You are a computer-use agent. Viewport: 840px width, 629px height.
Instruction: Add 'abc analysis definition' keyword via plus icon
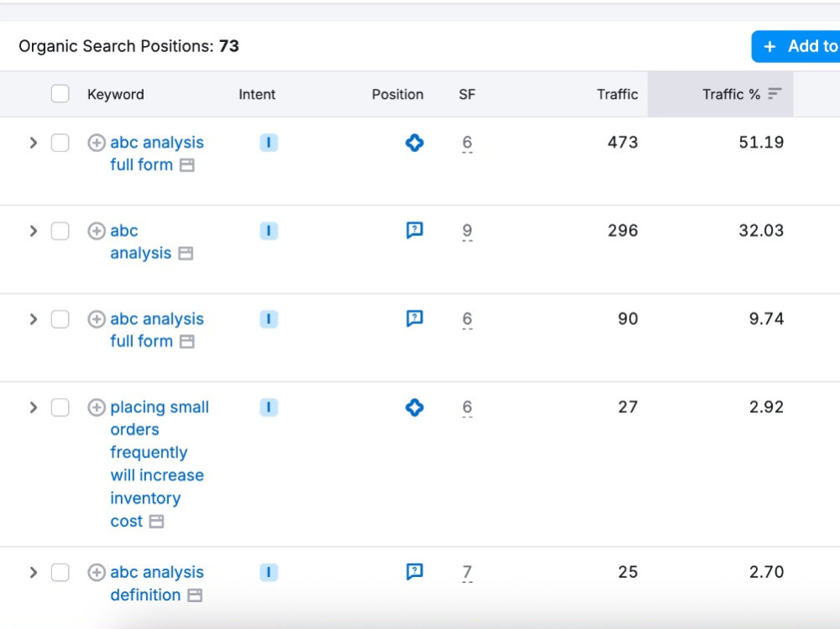click(x=97, y=572)
